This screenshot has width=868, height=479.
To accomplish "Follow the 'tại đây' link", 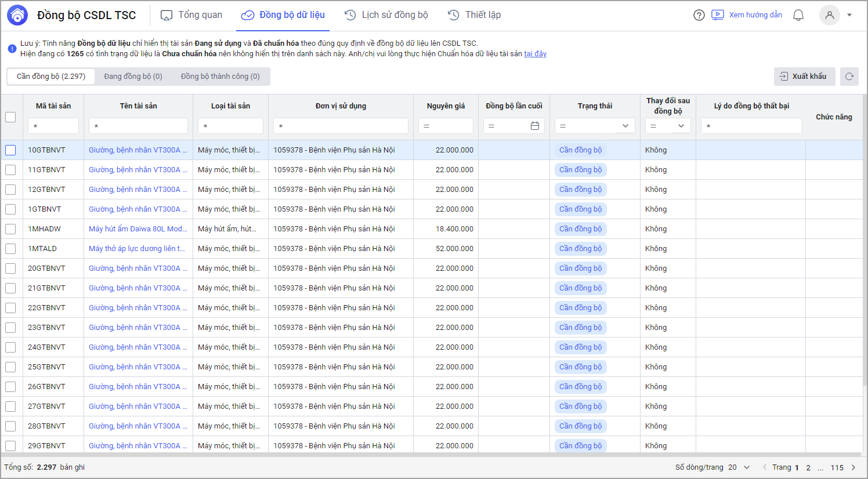I will click(535, 54).
